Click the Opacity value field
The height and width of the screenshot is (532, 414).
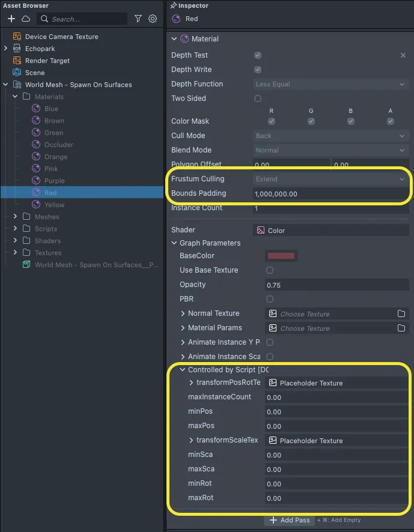pos(336,285)
